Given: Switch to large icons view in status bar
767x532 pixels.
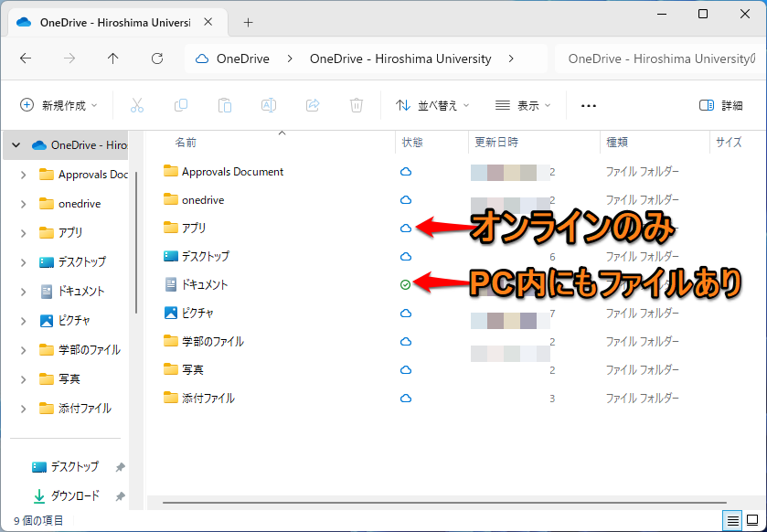Looking at the screenshot, I should coord(752,521).
